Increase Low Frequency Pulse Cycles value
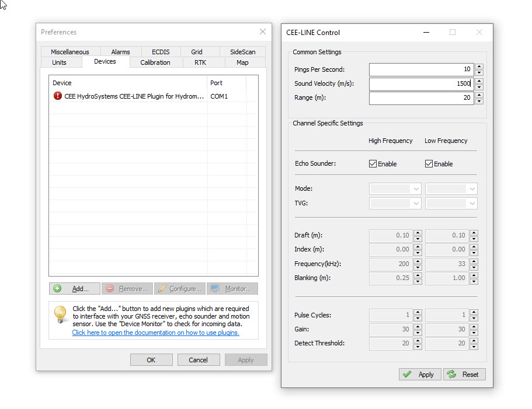532x409 pixels. 474,312
